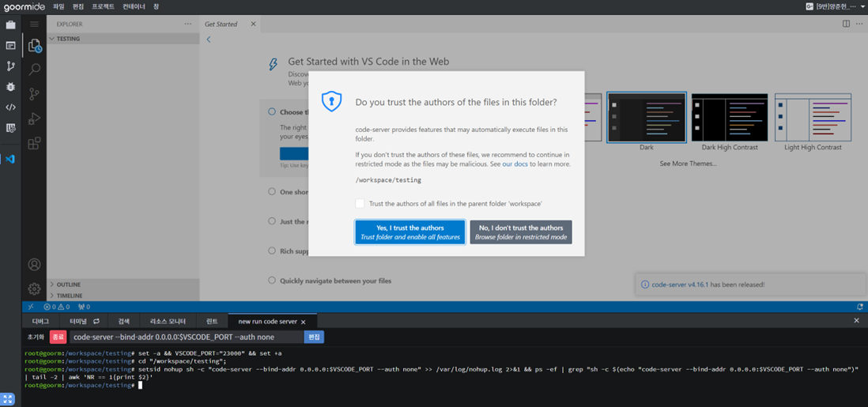Switch to the 린트 tab
This screenshot has width=868, height=407.
point(212,321)
